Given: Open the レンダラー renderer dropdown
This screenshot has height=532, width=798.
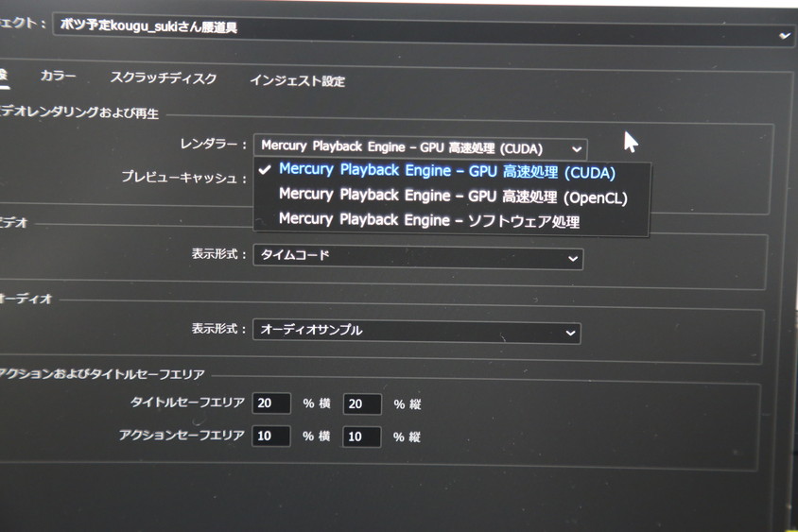Looking at the screenshot, I should coord(421,148).
